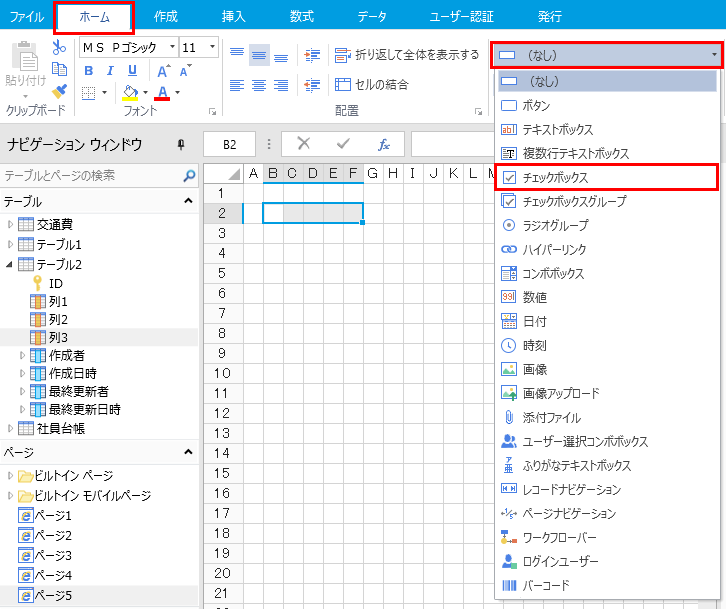The width and height of the screenshot is (726, 609).
Task: Click the insert function fx icon
Action: tap(383, 144)
